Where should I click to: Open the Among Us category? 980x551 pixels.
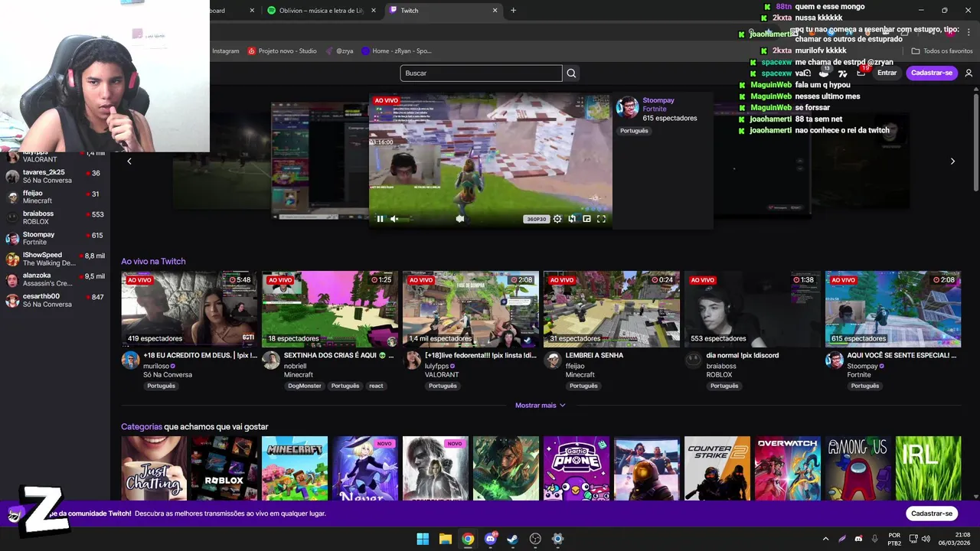[858, 468]
